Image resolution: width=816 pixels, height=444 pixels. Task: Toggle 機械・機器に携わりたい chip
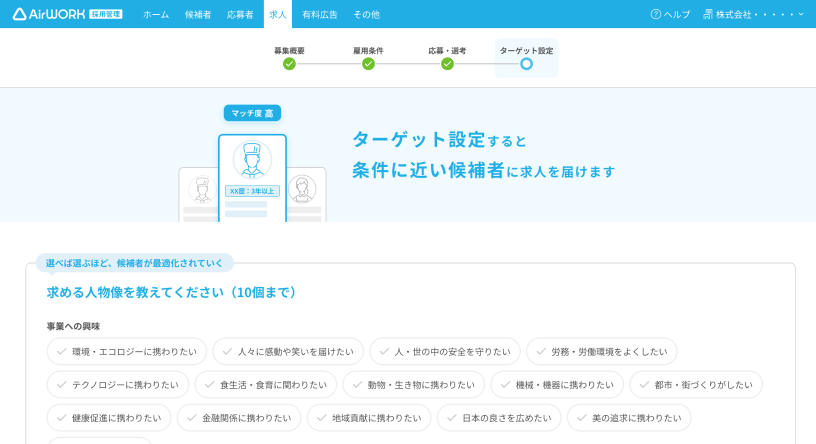pyautogui.click(x=557, y=385)
